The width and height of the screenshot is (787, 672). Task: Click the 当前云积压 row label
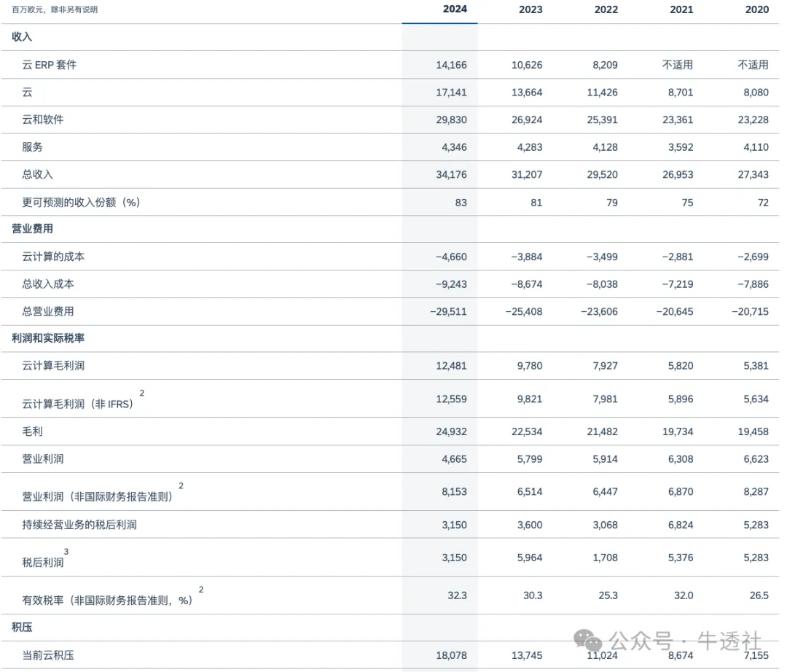pyautogui.click(x=47, y=655)
